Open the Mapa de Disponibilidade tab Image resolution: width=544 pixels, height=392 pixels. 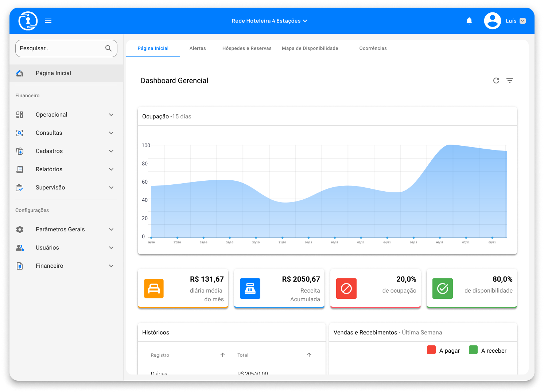point(310,48)
